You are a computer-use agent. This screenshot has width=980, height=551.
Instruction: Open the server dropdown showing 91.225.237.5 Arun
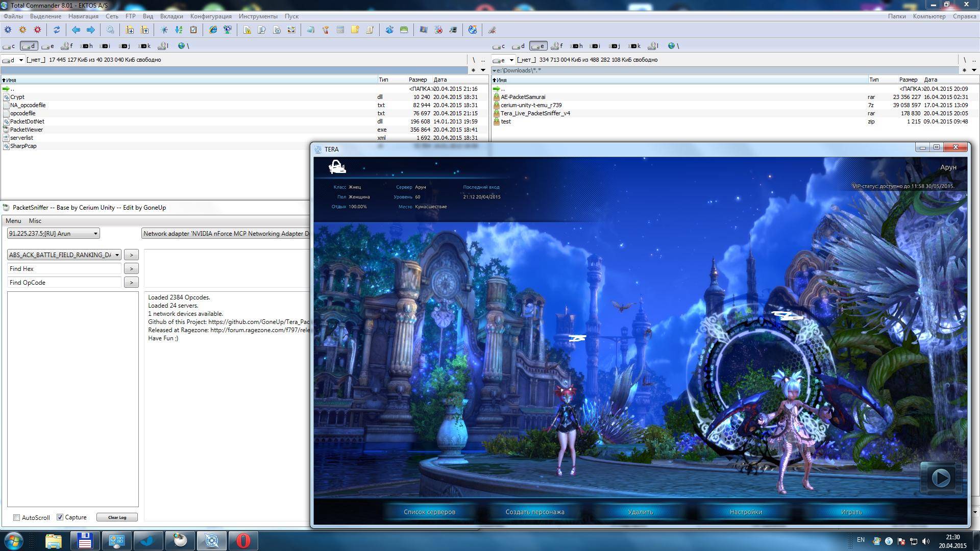tap(53, 234)
